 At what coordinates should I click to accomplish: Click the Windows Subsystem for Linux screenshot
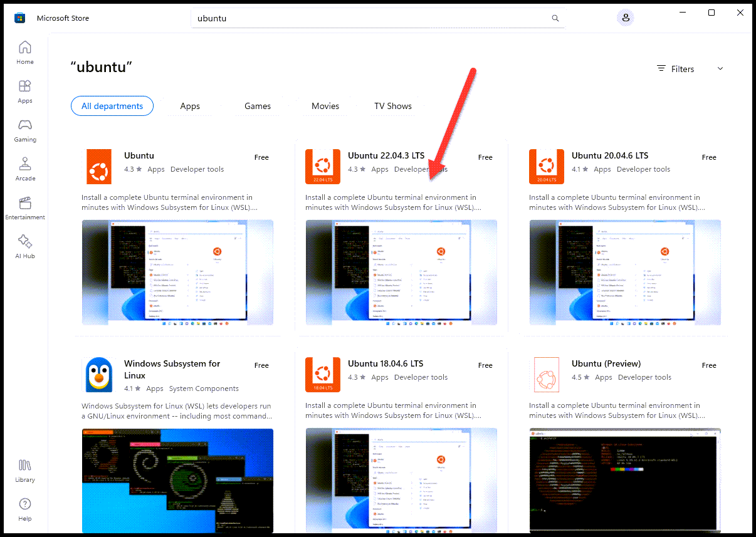pyautogui.click(x=177, y=481)
